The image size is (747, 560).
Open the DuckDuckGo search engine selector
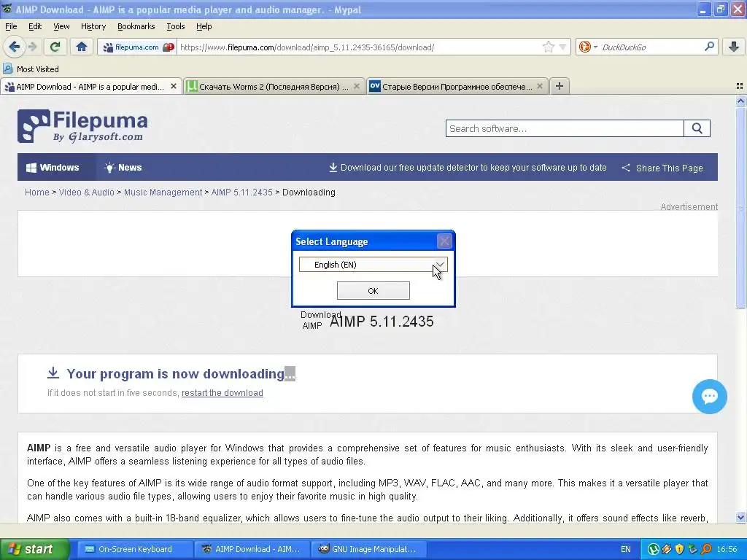pyautogui.click(x=588, y=47)
